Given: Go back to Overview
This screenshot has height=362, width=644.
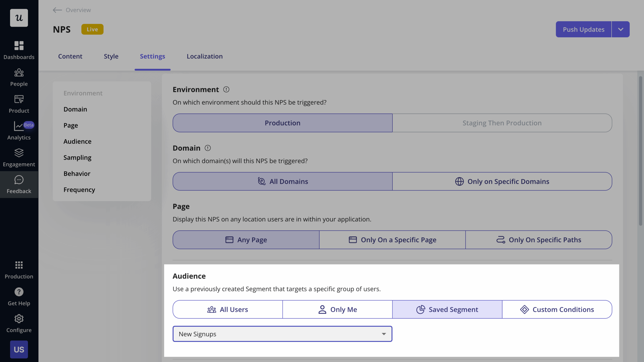Looking at the screenshot, I should pyautogui.click(x=71, y=10).
